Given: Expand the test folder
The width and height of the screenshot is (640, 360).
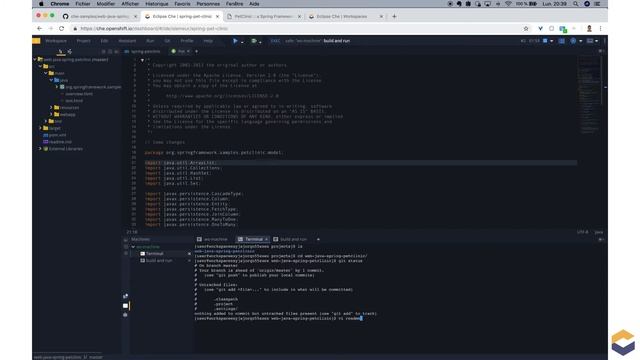Looking at the screenshot, I should click(46, 121).
